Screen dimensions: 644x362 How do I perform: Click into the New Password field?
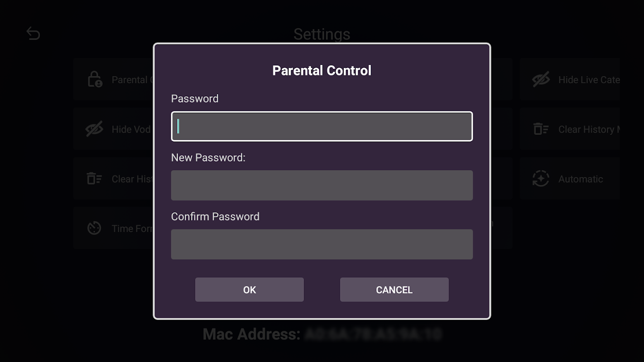point(322,185)
